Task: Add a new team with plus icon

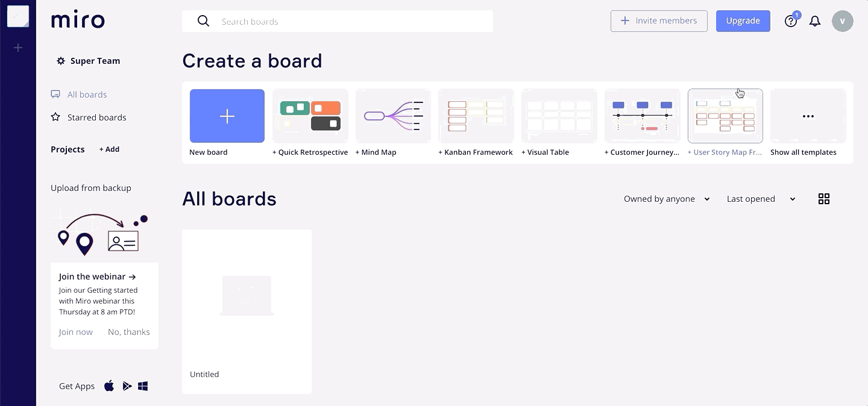Action: (x=18, y=48)
